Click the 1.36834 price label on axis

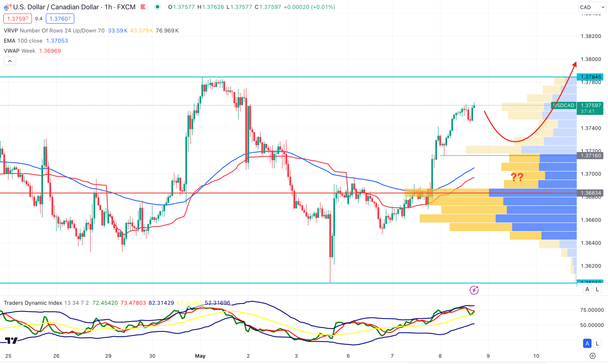tap(590, 193)
